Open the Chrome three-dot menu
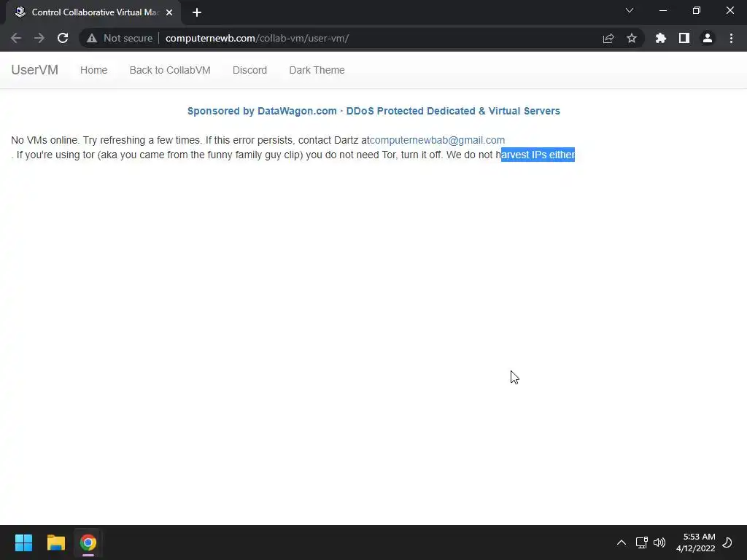The height and width of the screenshot is (560, 747). [x=731, y=38]
